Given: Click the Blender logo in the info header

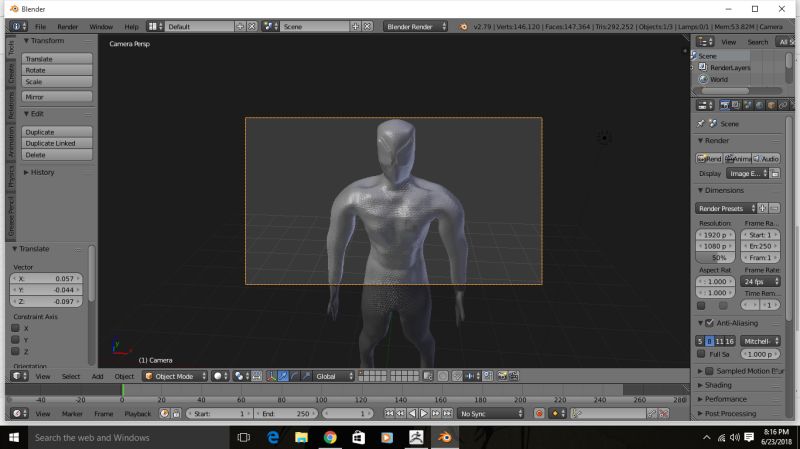Looking at the screenshot, I should coord(463,27).
